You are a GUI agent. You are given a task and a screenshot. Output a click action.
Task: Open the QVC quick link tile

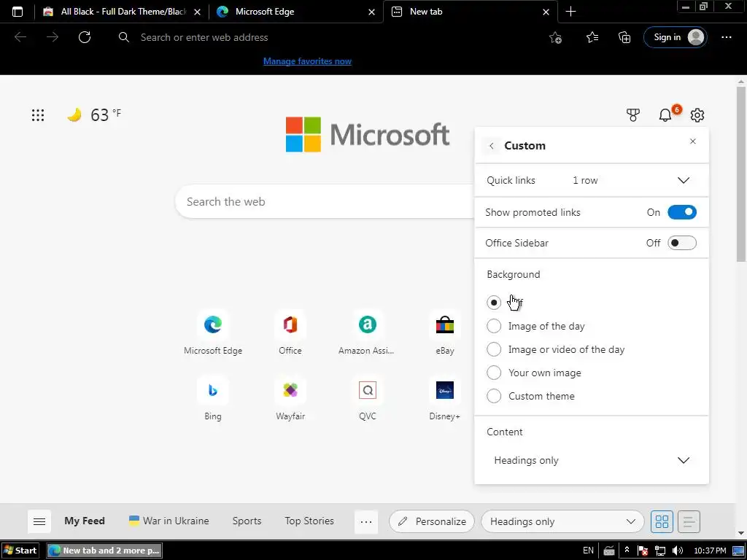click(368, 399)
